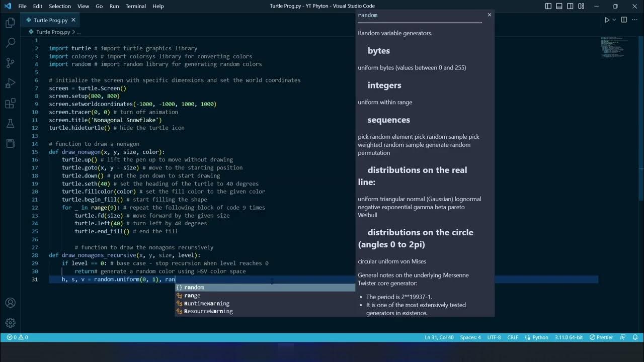This screenshot has height=362, width=644.
Task: Open the notifications bell
Action: pos(635,337)
